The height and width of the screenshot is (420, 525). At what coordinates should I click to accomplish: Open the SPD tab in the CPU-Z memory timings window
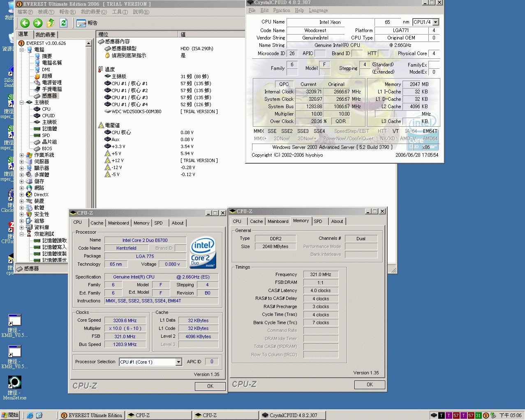click(x=318, y=221)
